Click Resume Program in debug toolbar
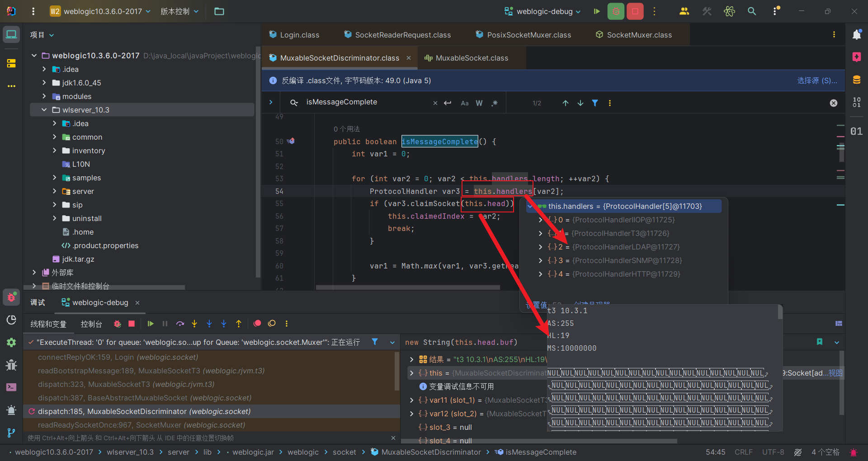 tap(151, 324)
